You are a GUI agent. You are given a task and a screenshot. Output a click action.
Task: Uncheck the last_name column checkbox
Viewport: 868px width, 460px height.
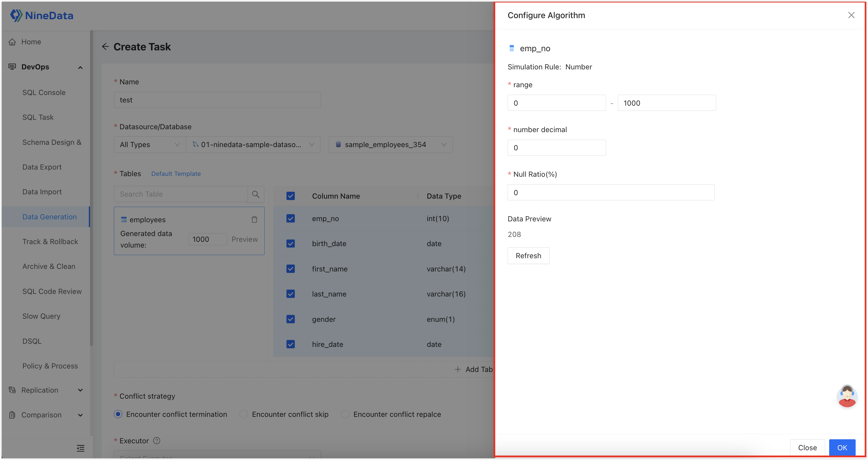pyautogui.click(x=290, y=294)
